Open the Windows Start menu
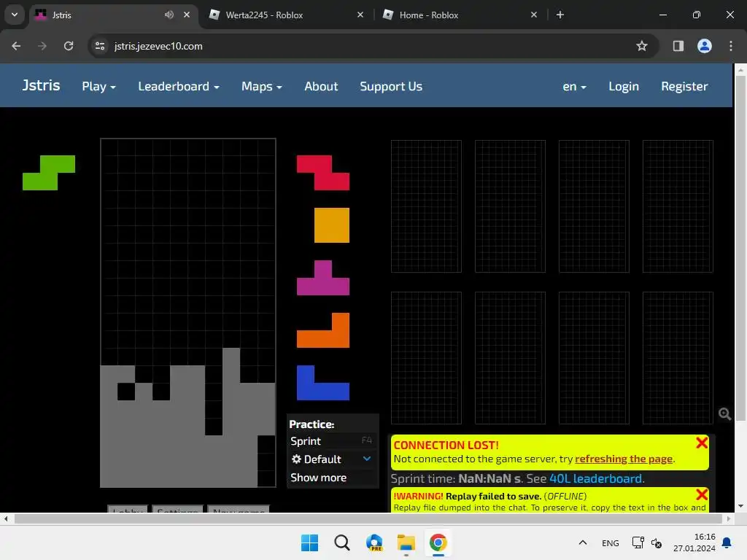Screen dimensions: 747x560 pyautogui.click(x=309, y=542)
